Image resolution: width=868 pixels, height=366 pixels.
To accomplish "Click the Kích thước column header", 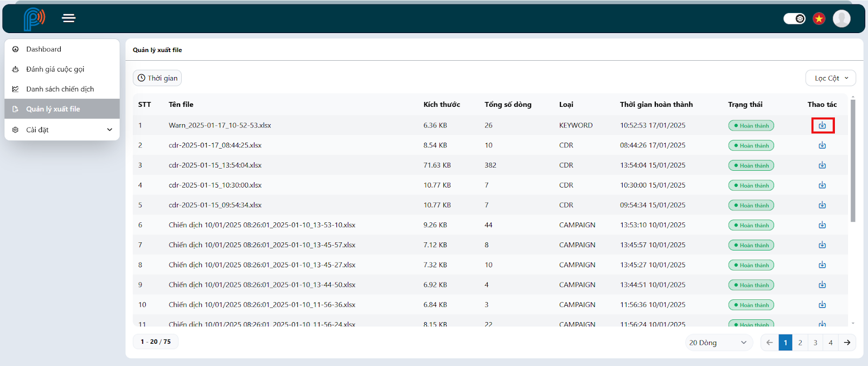I will 442,105.
